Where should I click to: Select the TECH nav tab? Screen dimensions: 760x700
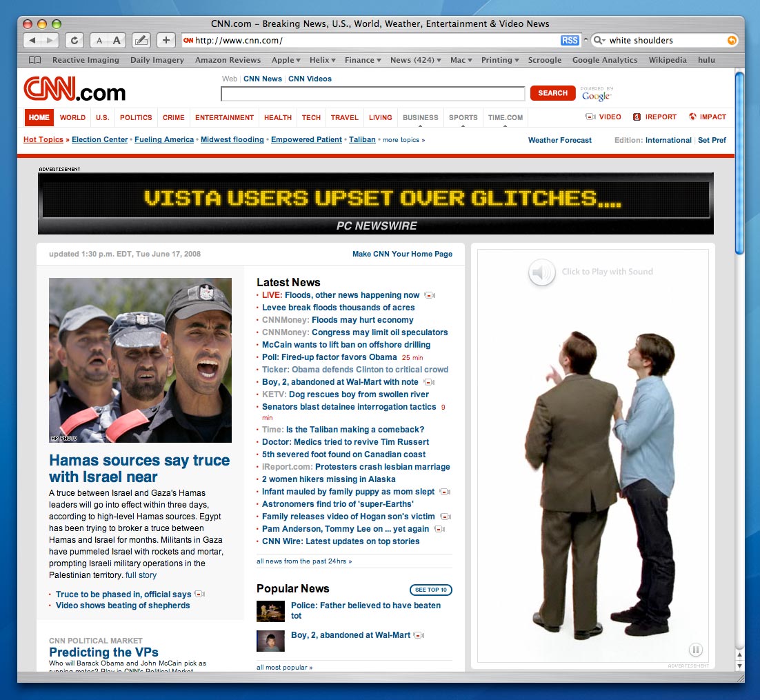pyautogui.click(x=311, y=117)
